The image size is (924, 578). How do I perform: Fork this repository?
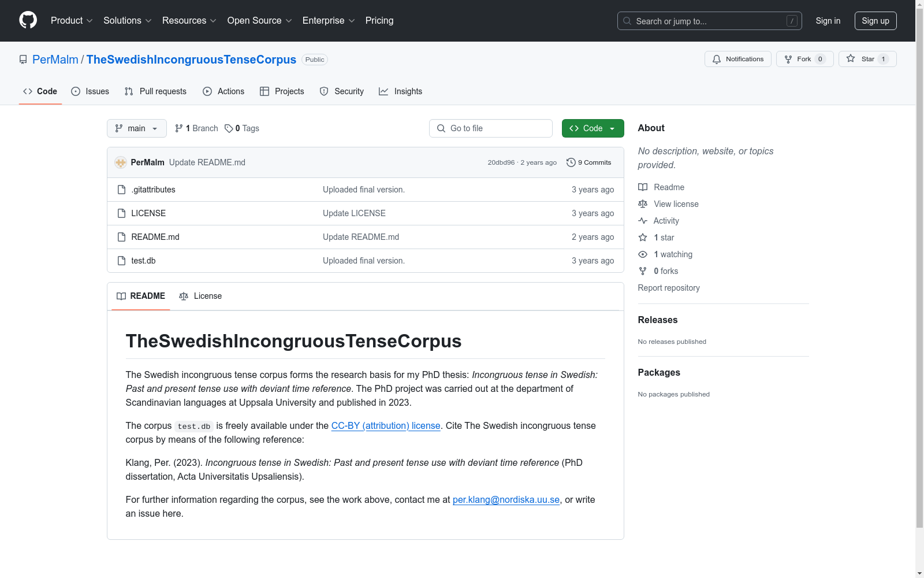pos(804,59)
